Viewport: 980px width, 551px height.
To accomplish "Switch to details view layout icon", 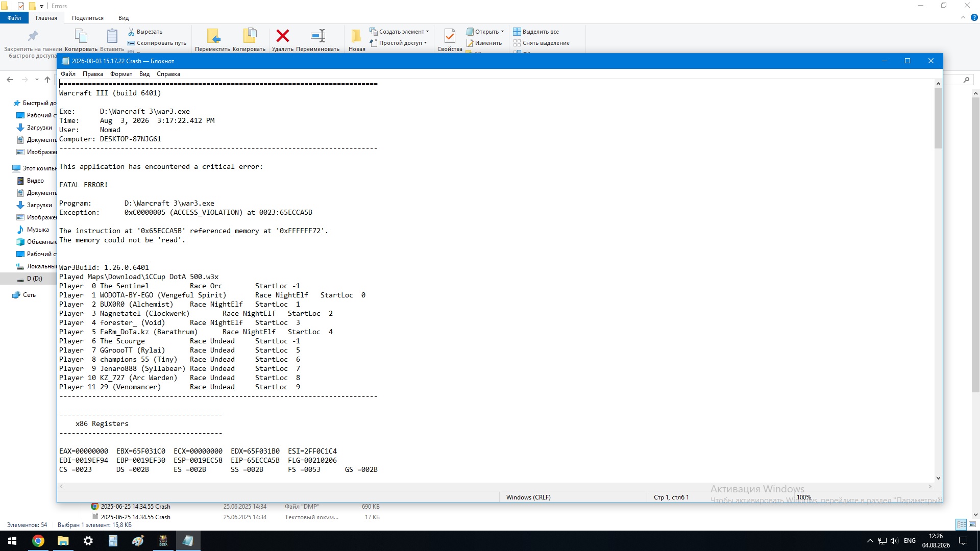I will click(961, 524).
